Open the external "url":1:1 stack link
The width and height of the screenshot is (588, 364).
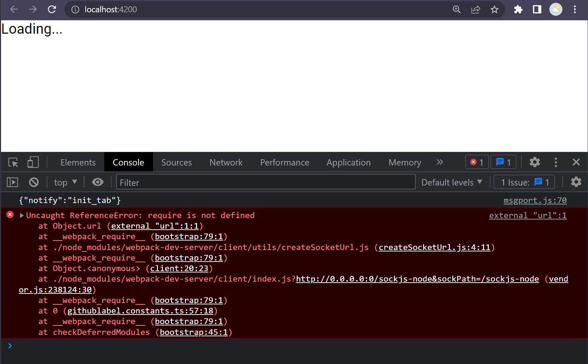(x=155, y=226)
